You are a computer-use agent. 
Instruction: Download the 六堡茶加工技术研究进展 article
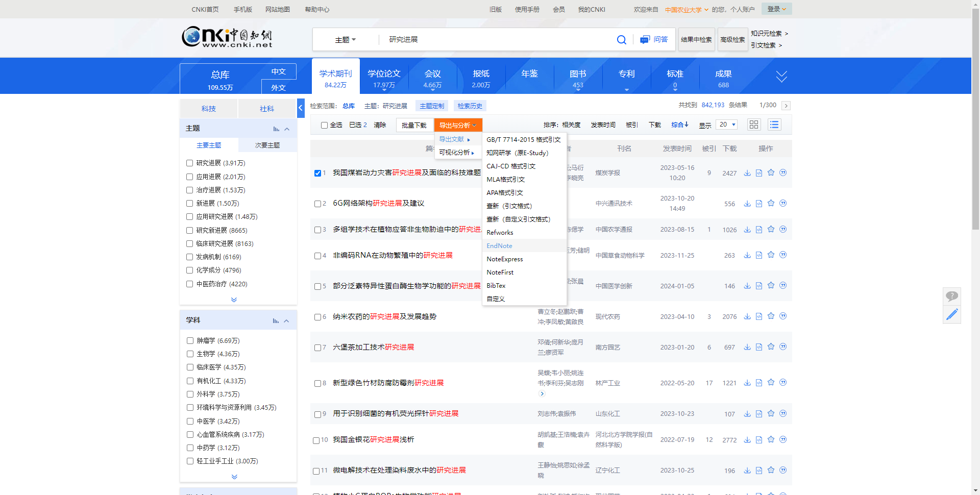coord(747,347)
